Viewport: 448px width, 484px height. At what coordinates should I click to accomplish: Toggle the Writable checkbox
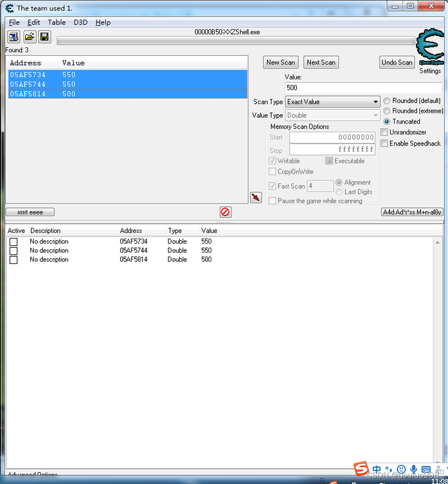272,161
